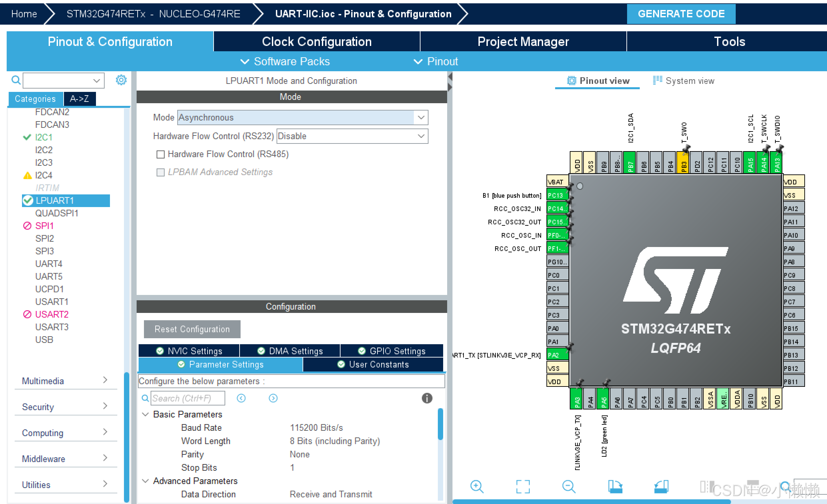
Task: Enable Hardware Flow Control (RS485) checkbox
Action: click(x=161, y=154)
